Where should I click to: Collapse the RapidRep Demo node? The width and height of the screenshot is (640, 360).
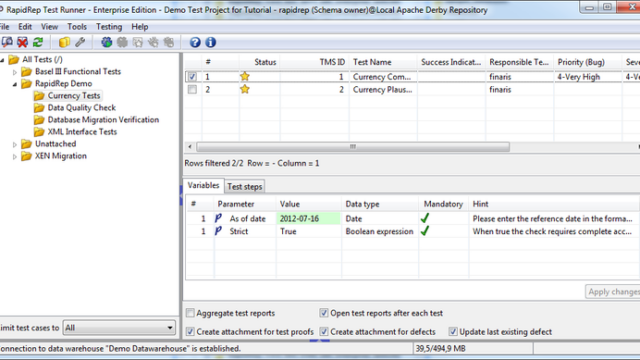click(x=15, y=84)
